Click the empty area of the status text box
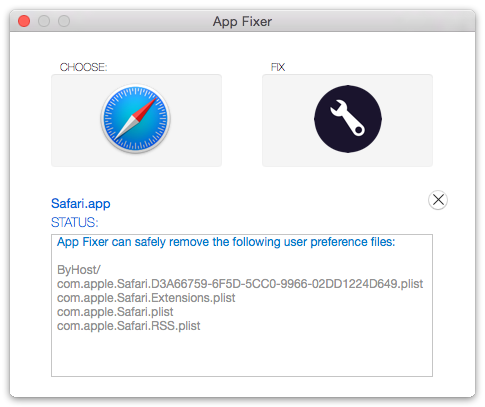The width and height of the screenshot is (485, 407). point(242,355)
